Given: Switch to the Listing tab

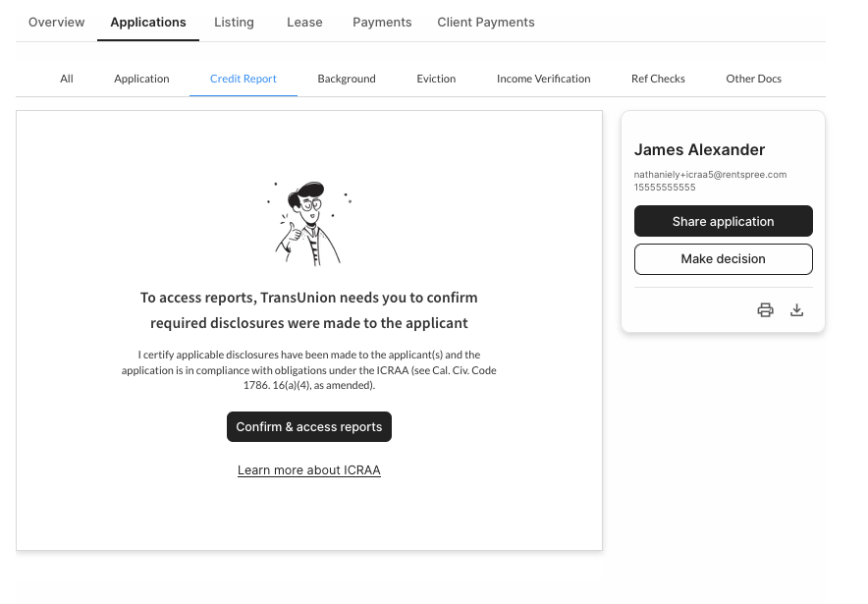Looking at the screenshot, I should pos(234,22).
